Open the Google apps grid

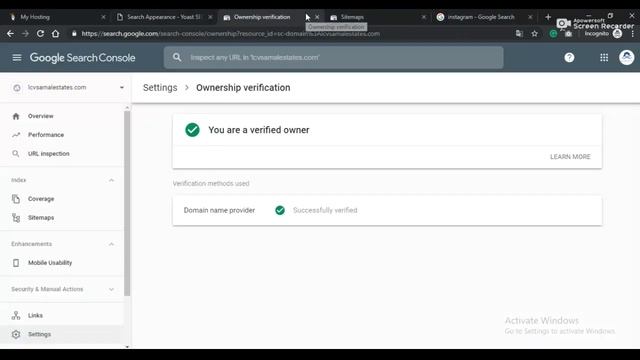coord(604,58)
